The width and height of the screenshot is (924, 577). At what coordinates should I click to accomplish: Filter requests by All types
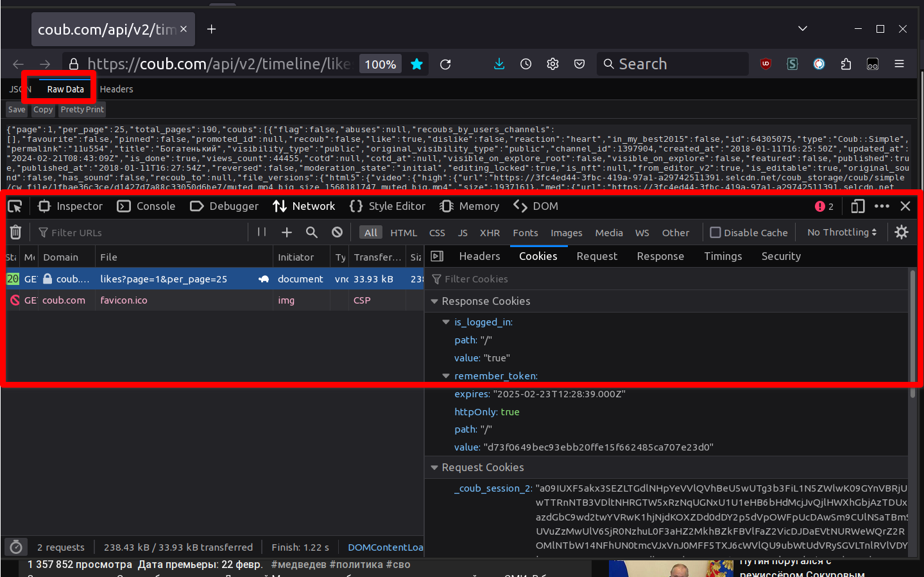click(371, 232)
